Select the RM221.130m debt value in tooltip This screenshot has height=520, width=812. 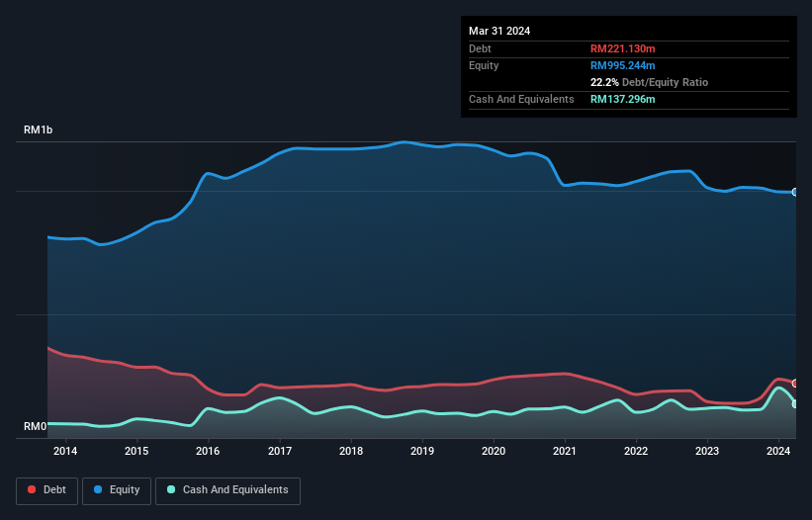(623, 48)
